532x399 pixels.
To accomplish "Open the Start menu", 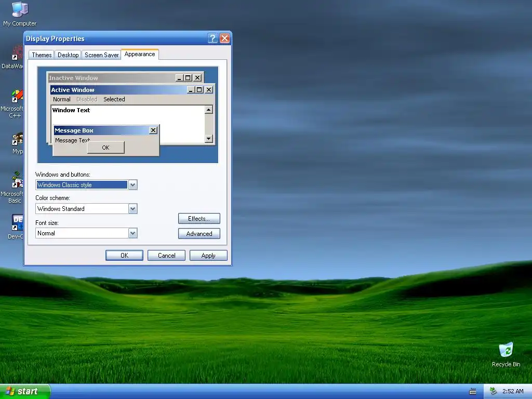I will click(x=25, y=391).
